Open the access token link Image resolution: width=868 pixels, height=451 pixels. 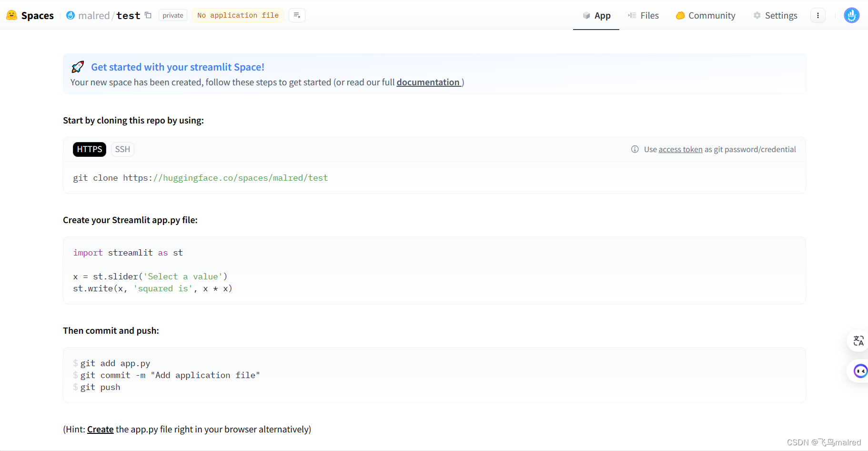pos(680,149)
